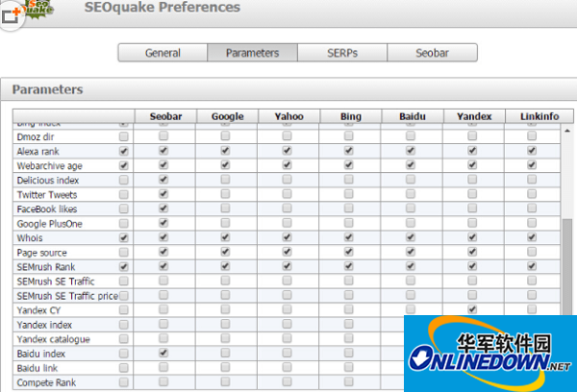Uncheck FaceBook likes for Seobar
The width and height of the screenshot is (577, 392).
[163, 208]
